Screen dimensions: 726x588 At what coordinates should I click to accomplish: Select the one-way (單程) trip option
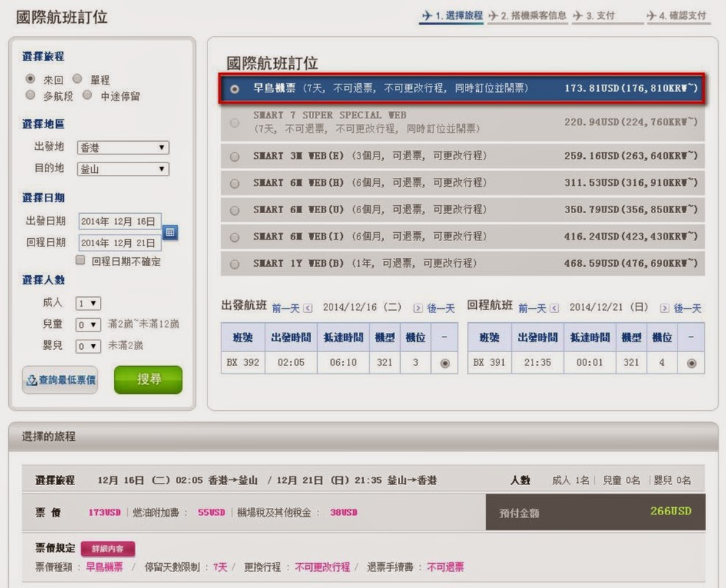tap(77, 79)
